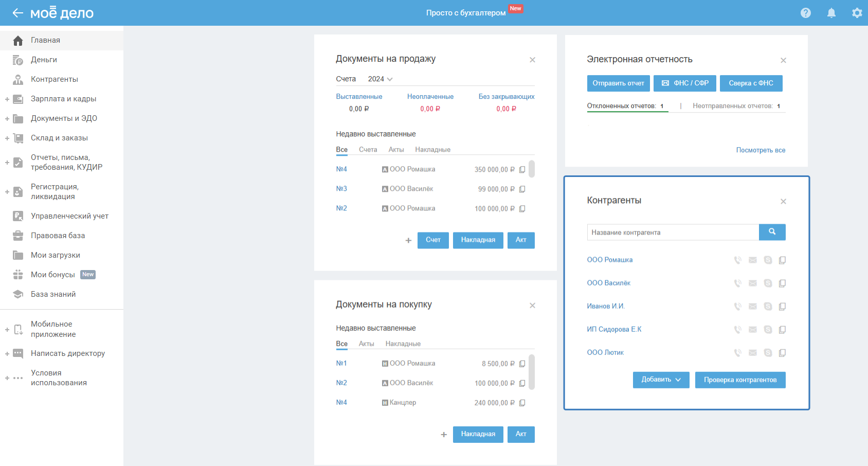Expand Документы и ЭДО in the sidebar
Image resolution: width=868 pixels, height=466 pixels.
[7, 119]
